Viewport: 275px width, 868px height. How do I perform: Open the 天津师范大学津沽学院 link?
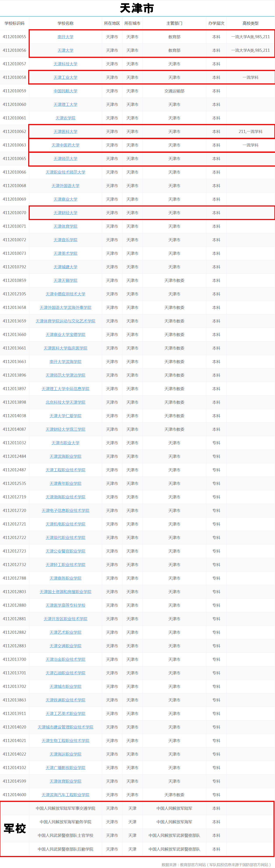coord(65,375)
